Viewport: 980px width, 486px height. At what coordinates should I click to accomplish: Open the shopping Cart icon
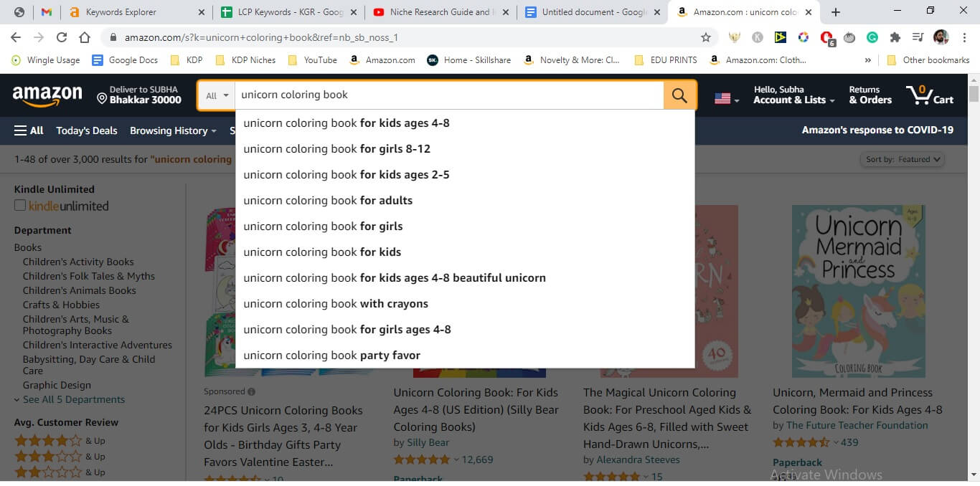click(929, 95)
